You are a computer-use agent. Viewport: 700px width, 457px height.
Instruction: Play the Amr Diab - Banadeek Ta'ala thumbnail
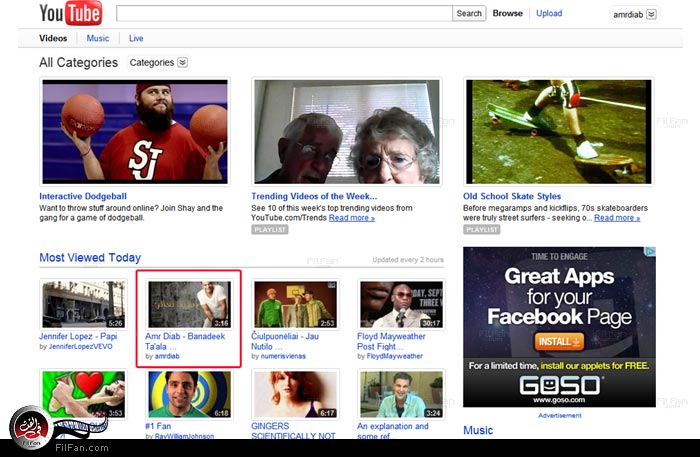pos(189,304)
